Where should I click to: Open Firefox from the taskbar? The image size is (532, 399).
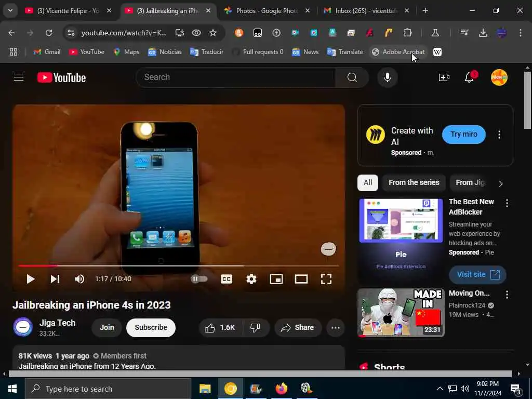(x=281, y=389)
